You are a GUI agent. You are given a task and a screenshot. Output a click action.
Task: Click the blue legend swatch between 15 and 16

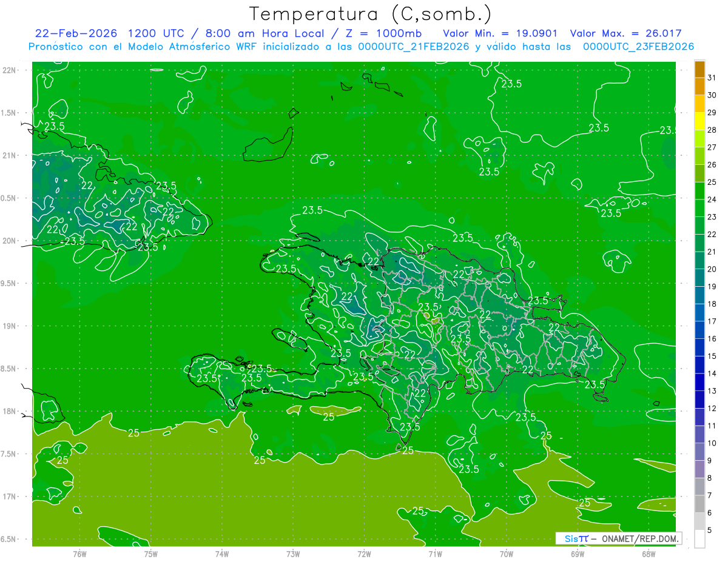point(699,347)
